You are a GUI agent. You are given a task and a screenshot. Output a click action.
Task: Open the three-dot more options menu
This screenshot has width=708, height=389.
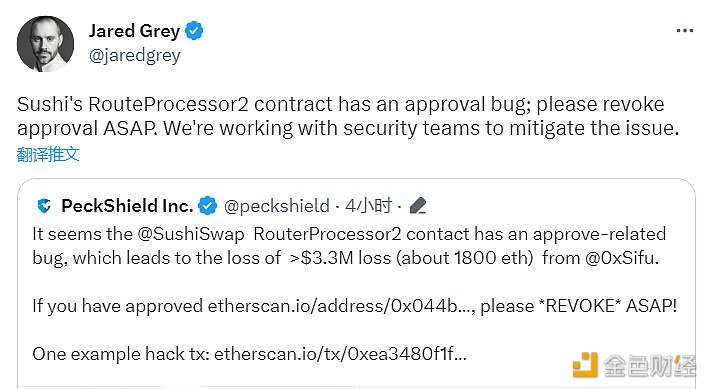(685, 31)
